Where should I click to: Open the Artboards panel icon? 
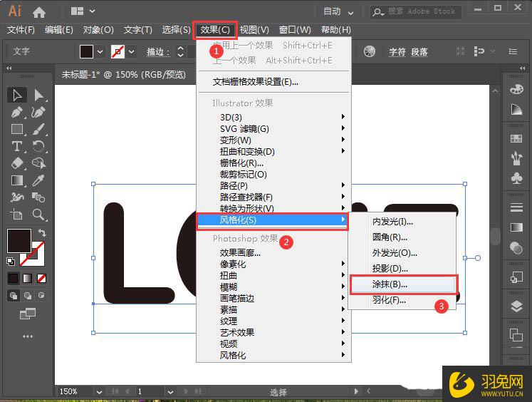tap(516, 335)
